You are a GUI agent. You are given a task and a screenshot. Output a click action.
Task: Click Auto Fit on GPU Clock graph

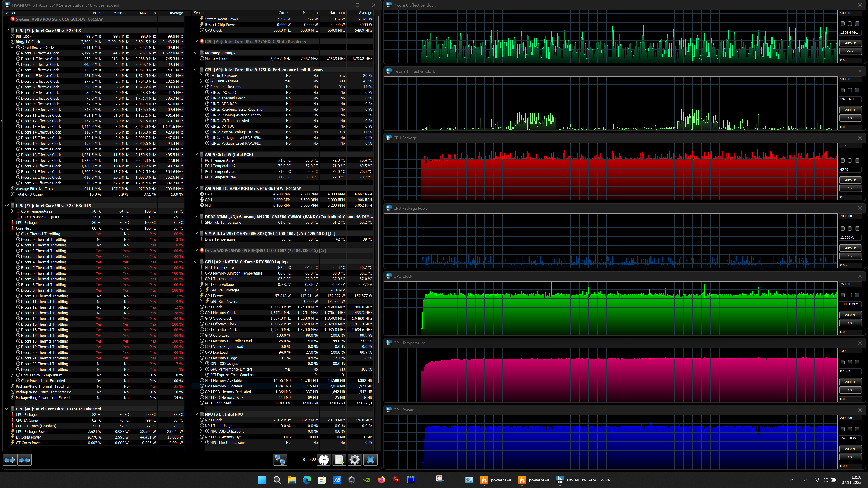(x=850, y=314)
